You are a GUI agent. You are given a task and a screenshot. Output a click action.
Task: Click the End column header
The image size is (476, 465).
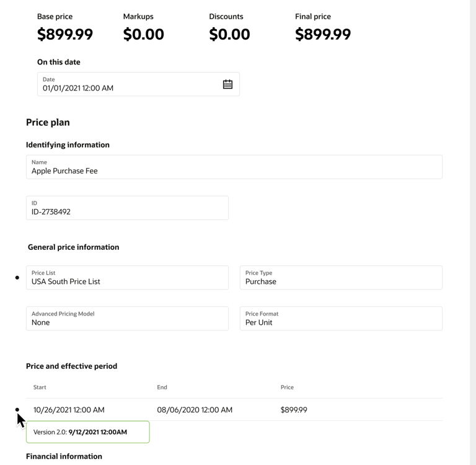point(162,387)
